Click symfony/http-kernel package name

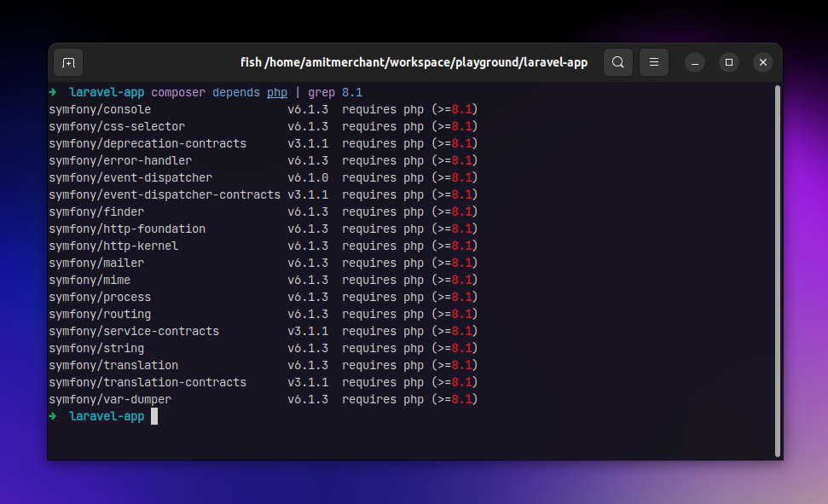coord(113,246)
